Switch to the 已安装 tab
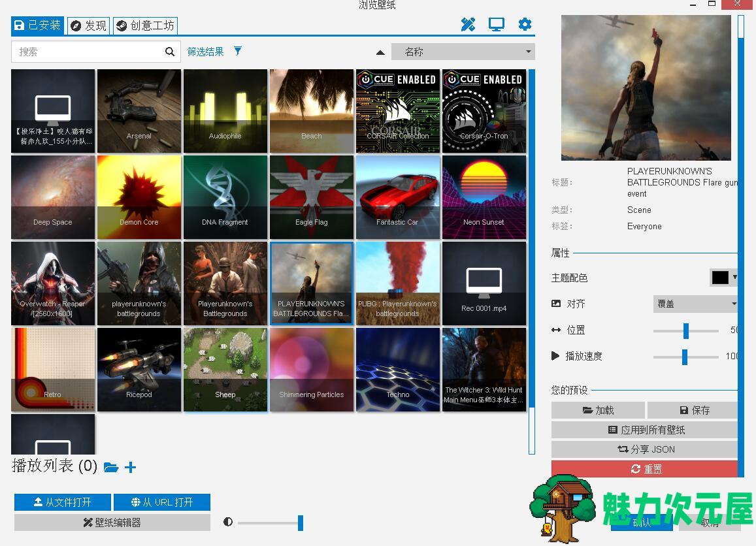Viewport: 756px width, 546px height. [37, 25]
